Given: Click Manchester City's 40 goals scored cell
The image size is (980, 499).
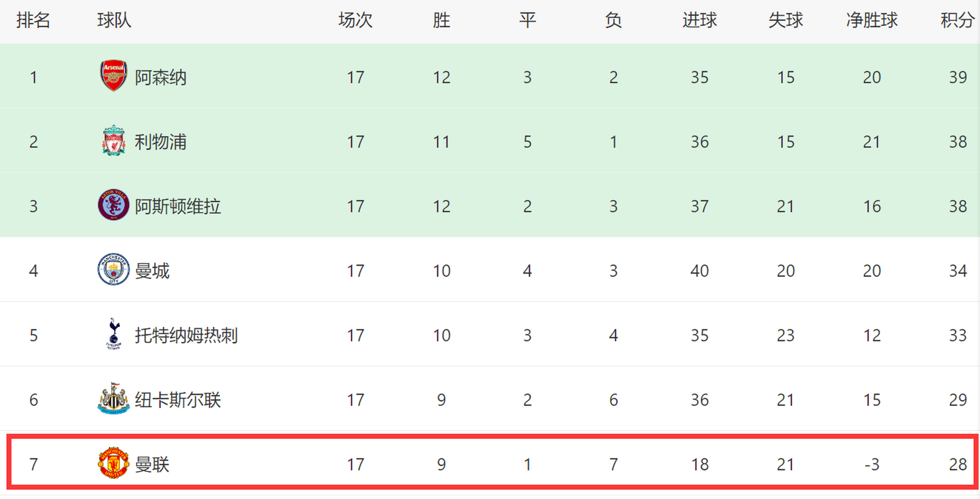Looking at the screenshot, I should coord(699,271).
